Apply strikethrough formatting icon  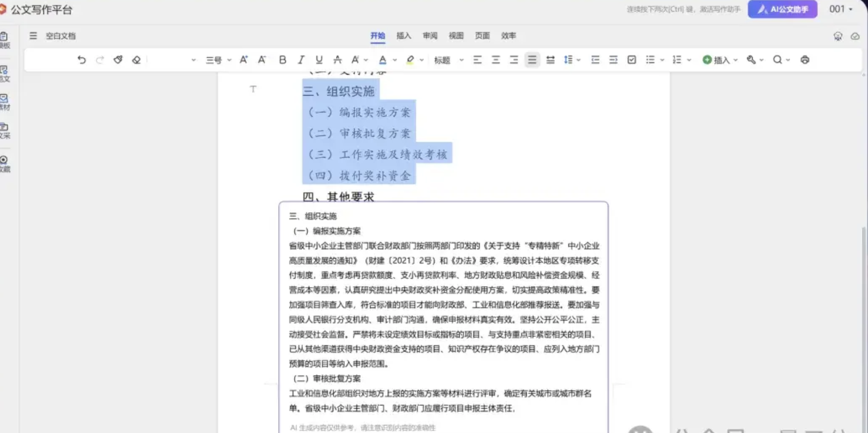tap(337, 60)
